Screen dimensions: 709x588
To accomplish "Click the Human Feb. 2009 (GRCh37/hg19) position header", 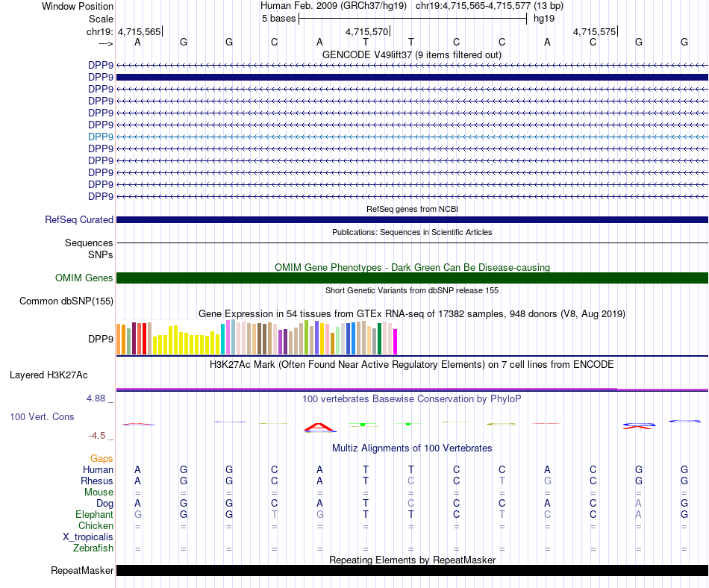I will (334, 6).
